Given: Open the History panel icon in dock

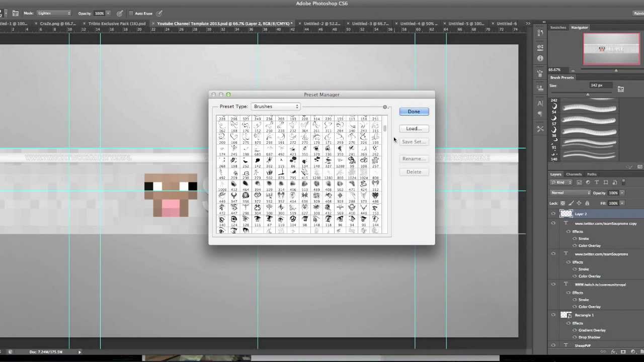Looking at the screenshot, I should pos(540,33).
